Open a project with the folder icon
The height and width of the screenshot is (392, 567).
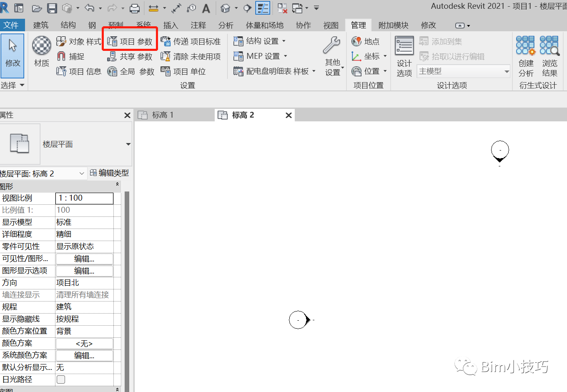coord(37,8)
